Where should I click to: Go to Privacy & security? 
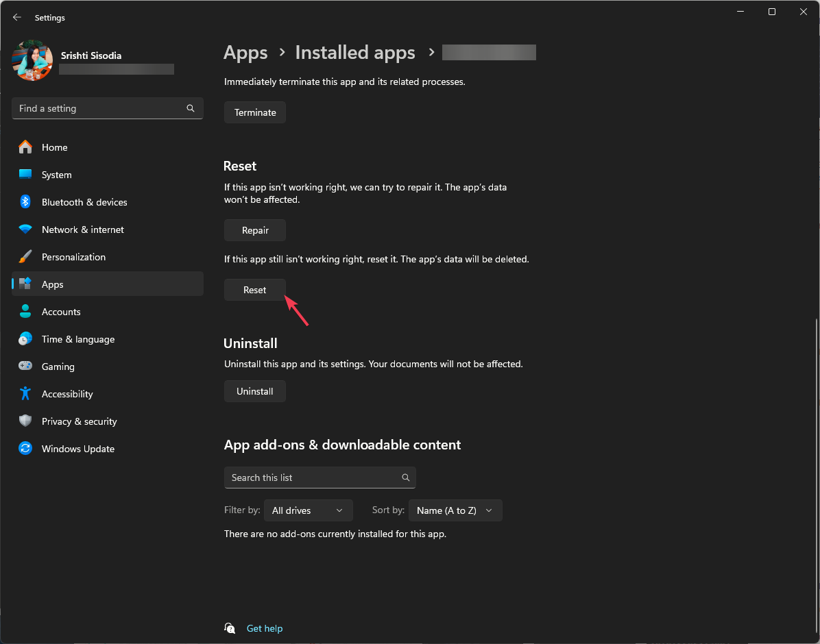(107, 421)
